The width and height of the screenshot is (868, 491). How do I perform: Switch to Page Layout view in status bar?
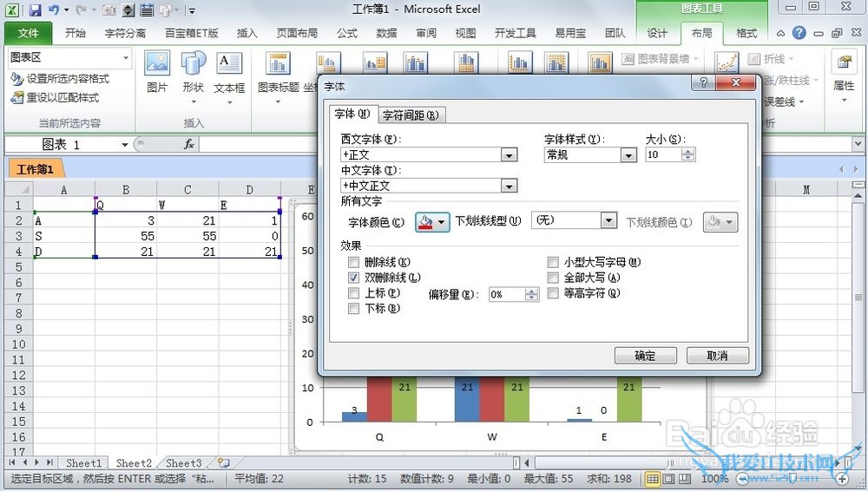(x=668, y=479)
